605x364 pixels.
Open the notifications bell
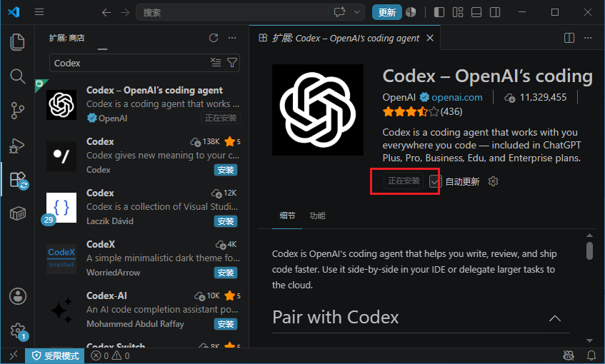point(591,355)
